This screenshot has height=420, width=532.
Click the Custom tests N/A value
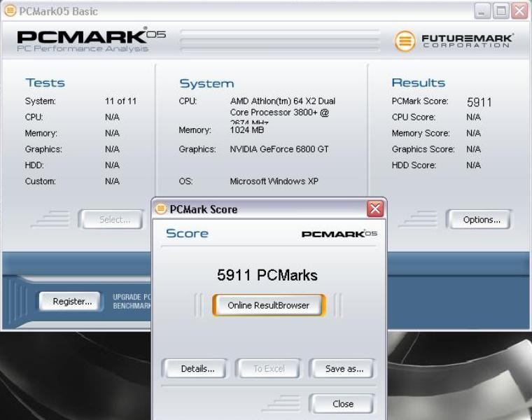[x=112, y=181]
